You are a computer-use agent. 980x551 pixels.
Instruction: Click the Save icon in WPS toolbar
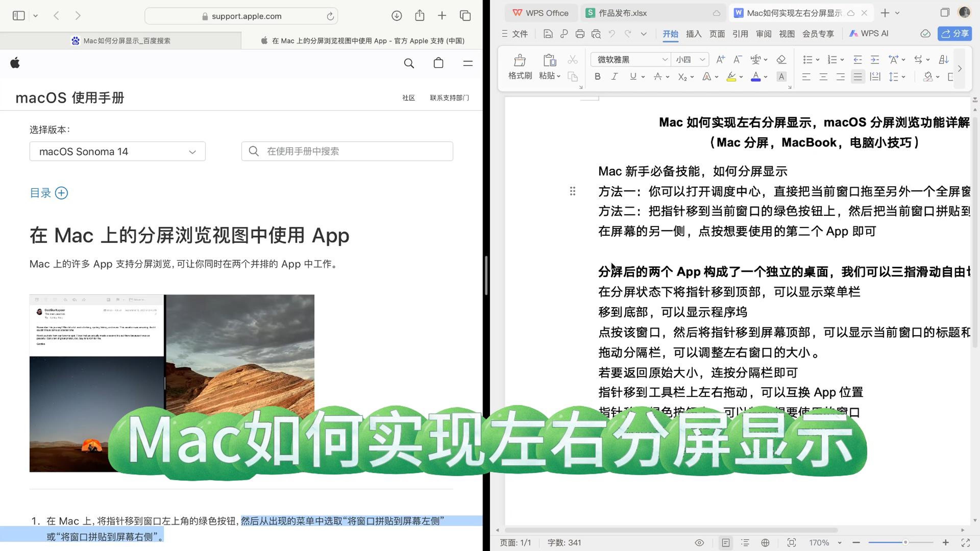click(548, 34)
